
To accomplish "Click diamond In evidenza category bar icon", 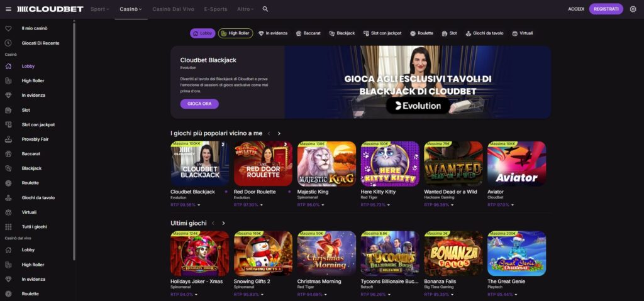I will (261, 33).
